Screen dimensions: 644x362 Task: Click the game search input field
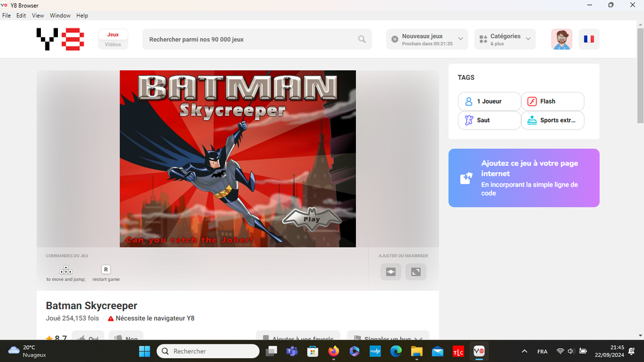(252, 39)
